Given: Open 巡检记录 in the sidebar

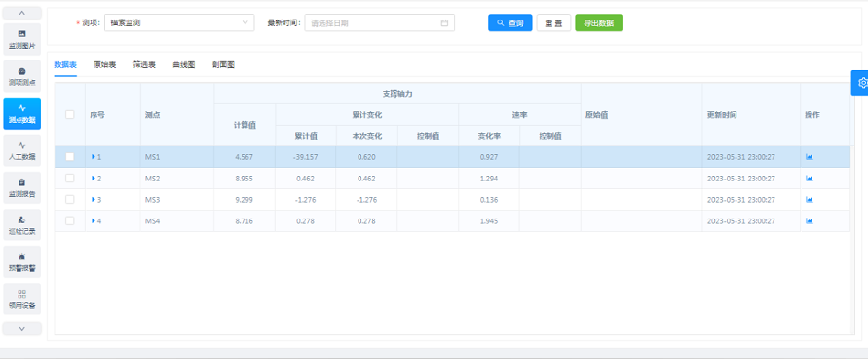Looking at the screenshot, I should [x=22, y=225].
